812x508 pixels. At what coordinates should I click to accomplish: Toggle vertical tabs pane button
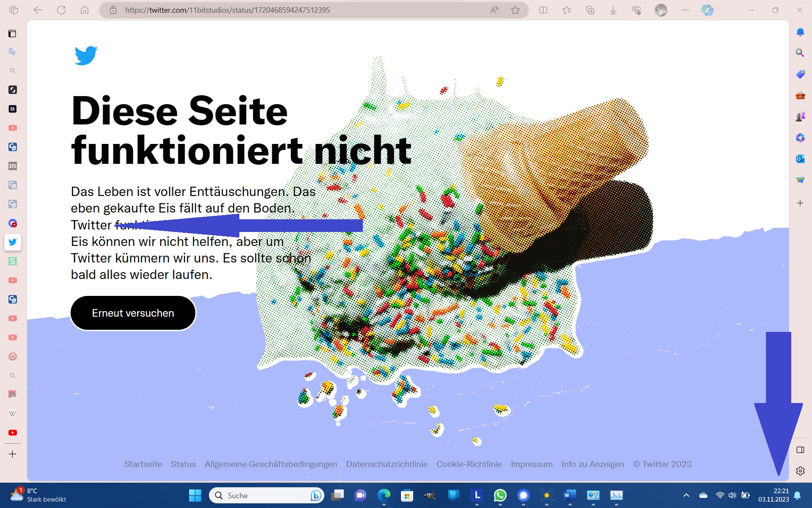12,33
